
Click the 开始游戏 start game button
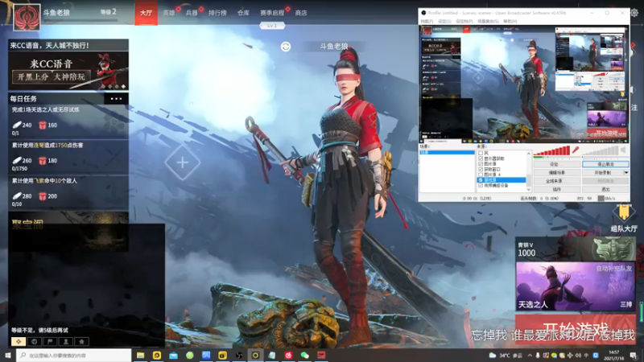(576, 330)
